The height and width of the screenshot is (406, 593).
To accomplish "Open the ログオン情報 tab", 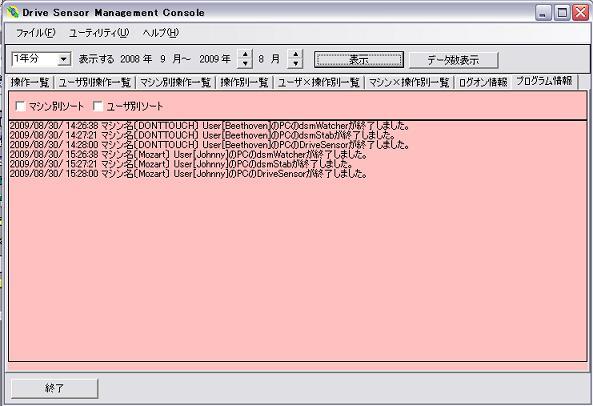I will click(x=483, y=82).
